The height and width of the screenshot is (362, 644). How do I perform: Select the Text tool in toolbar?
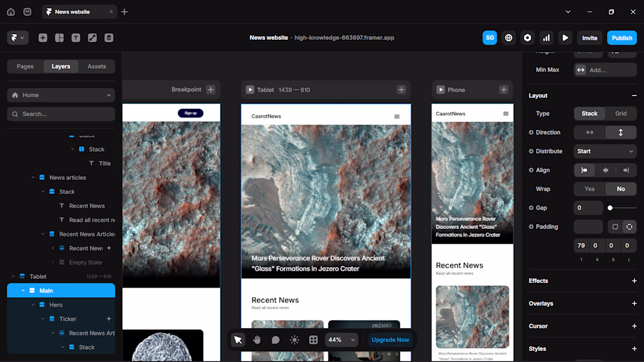[x=76, y=38]
